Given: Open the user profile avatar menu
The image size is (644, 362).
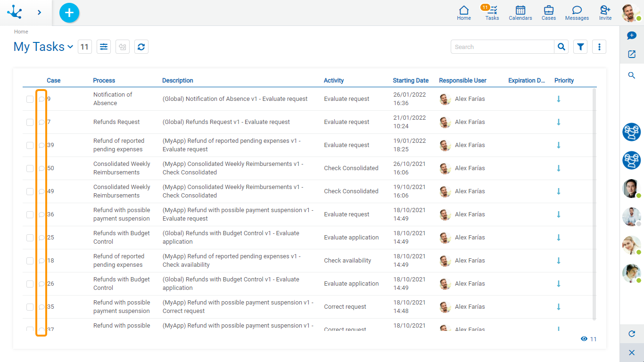Looking at the screenshot, I should [x=631, y=13].
